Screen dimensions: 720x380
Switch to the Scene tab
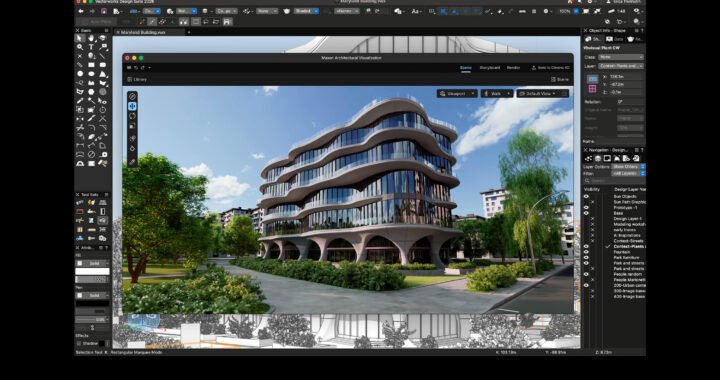466,68
